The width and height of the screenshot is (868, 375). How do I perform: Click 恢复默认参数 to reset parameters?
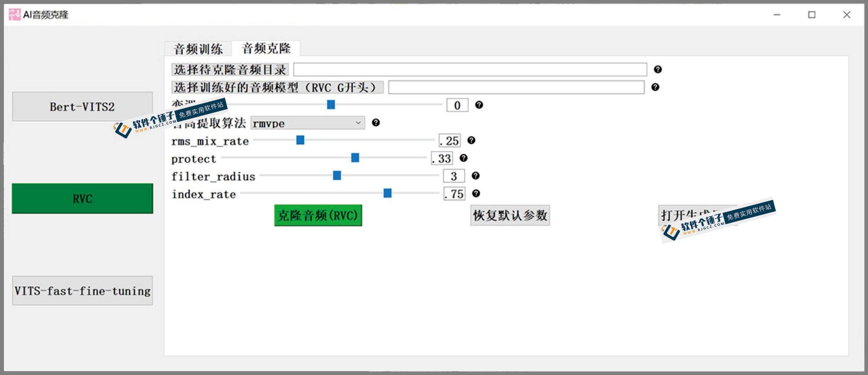510,215
